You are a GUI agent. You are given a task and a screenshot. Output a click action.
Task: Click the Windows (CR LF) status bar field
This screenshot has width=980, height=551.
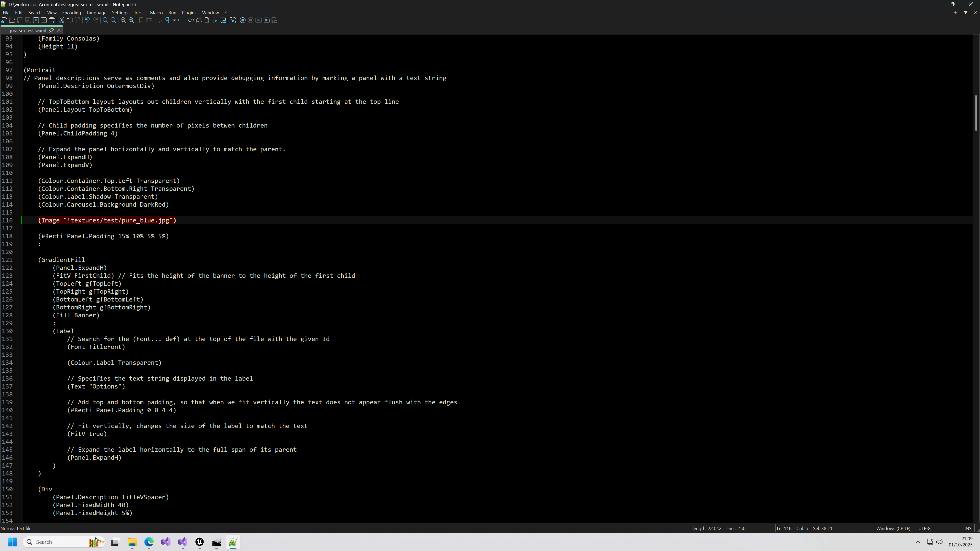click(x=893, y=529)
